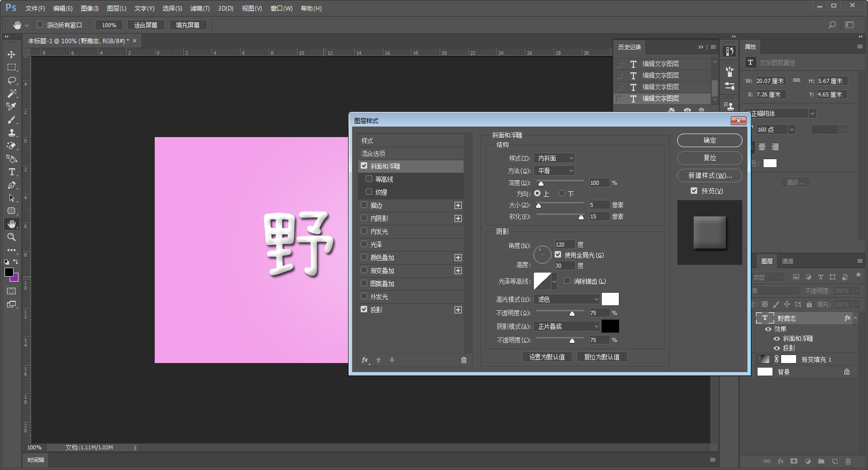The width and height of the screenshot is (868, 470).
Task: Click the Depth (深度) slider track
Action: [x=560, y=181]
